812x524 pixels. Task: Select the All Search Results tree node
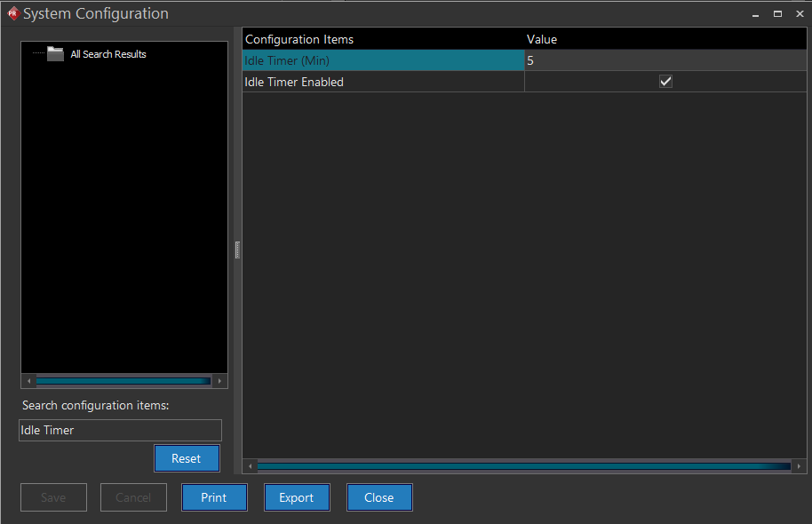tap(108, 54)
